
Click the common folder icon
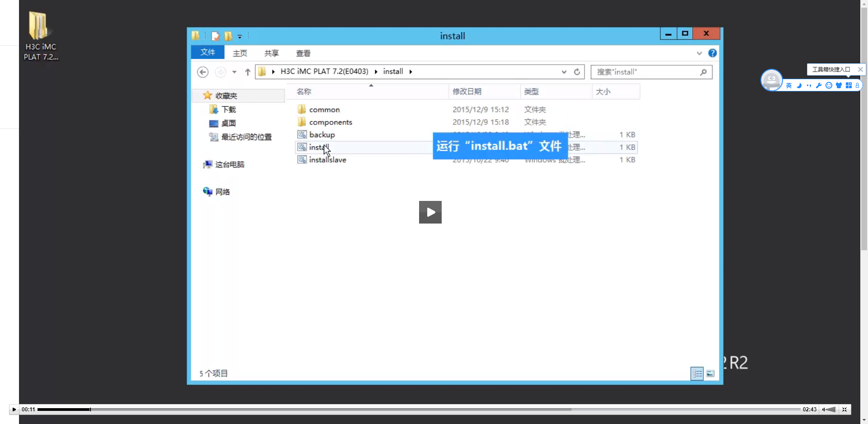click(x=302, y=110)
